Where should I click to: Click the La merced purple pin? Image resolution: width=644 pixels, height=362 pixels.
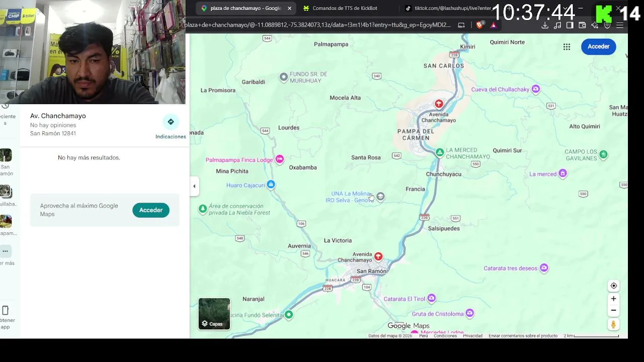562,173
